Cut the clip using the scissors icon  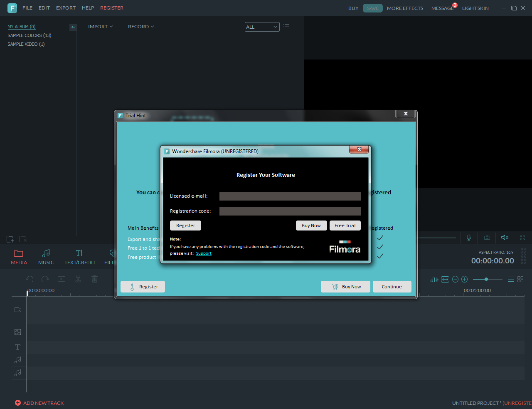(78, 279)
